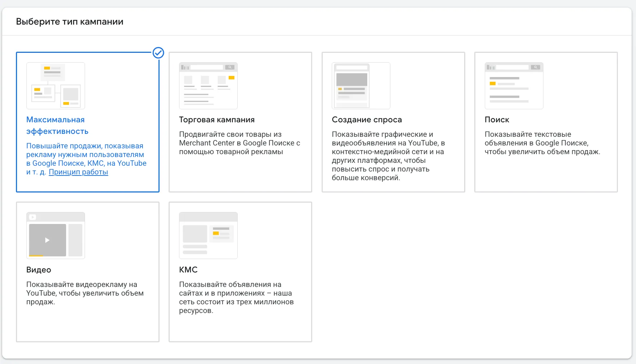
Task: Click the Поиск campaign illustration
Action: (x=514, y=86)
